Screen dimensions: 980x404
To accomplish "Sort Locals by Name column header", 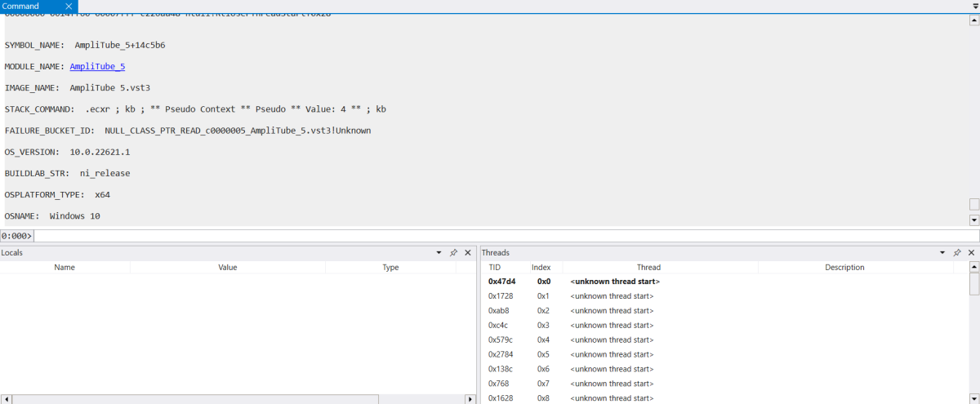I will click(x=65, y=268).
